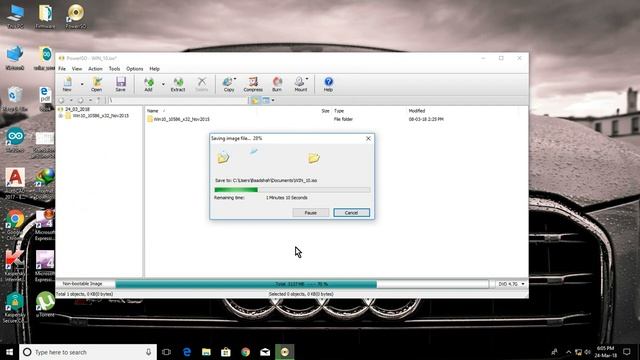This screenshot has height=360, width=640.
Task: Click the image path address field
Action: tap(177, 100)
